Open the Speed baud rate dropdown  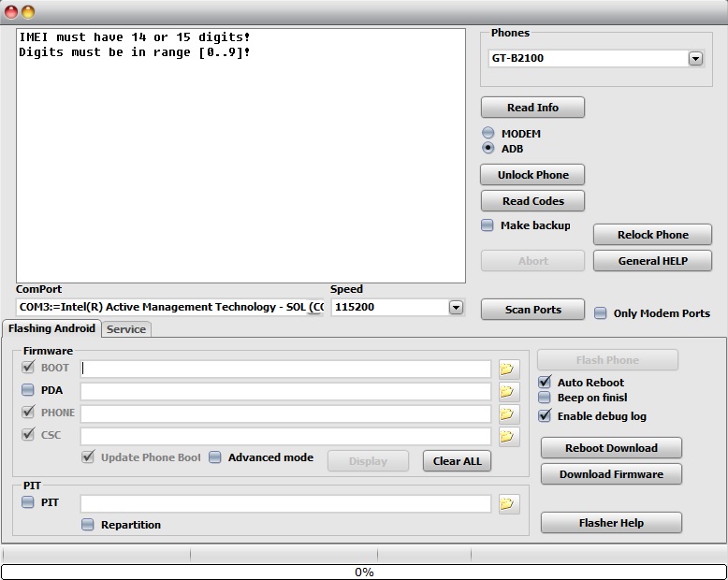(456, 307)
